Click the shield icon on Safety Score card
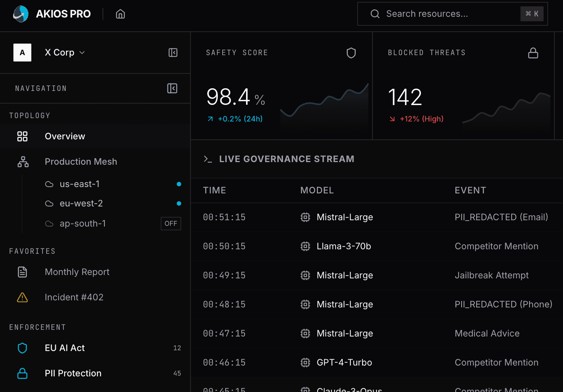This screenshot has width=563, height=392. [x=351, y=53]
